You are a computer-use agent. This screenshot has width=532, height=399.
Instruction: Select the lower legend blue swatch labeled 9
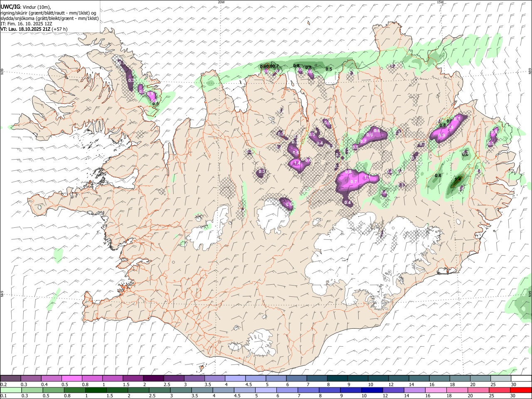351,390
